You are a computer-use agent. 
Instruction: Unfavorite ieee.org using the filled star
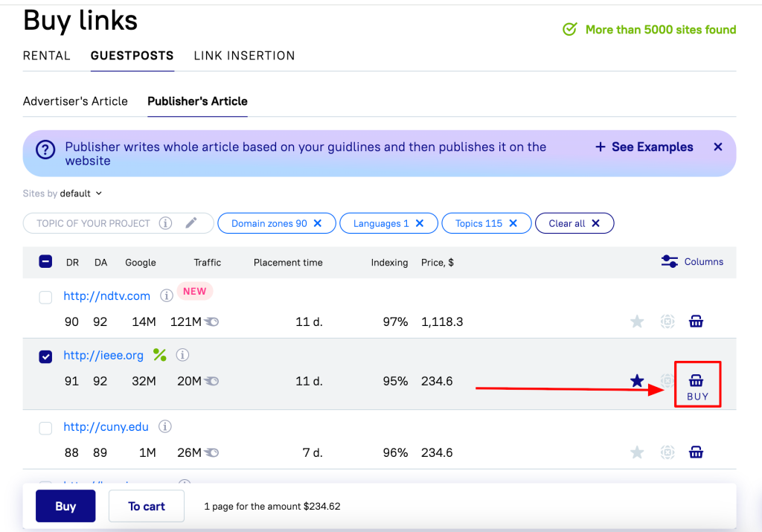(637, 381)
